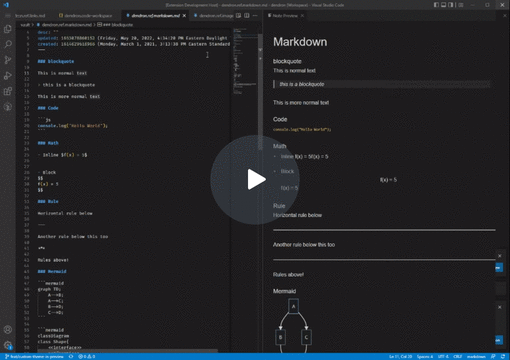Click the VS Code logo in title bar
This screenshot has height=360, width=510.
coord(6,5)
